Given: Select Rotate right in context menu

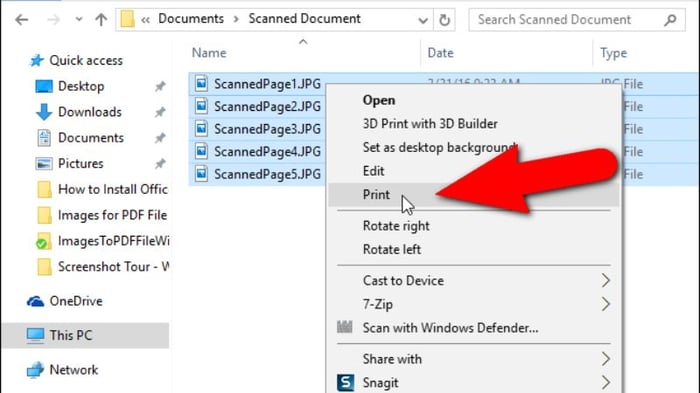Looking at the screenshot, I should tap(396, 226).
